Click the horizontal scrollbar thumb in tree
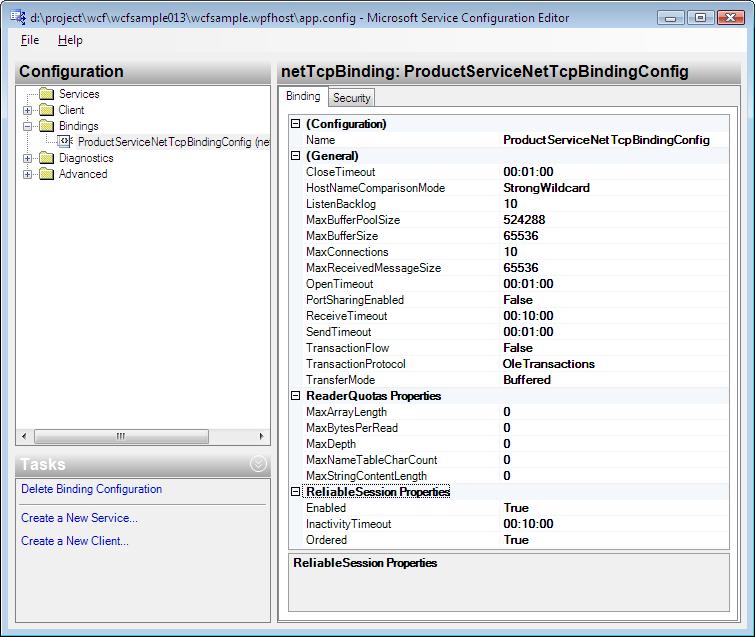 point(121,436)
